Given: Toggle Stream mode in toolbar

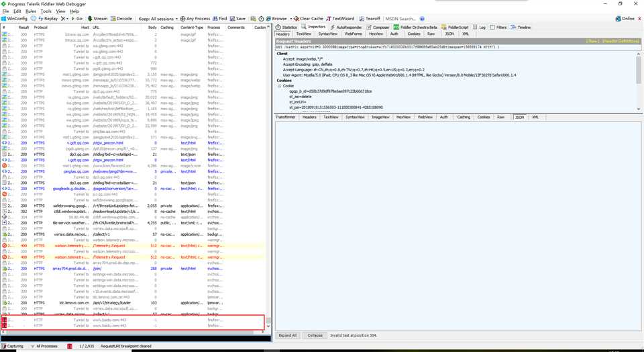Looking at the screenshot, I should [97, 19].
